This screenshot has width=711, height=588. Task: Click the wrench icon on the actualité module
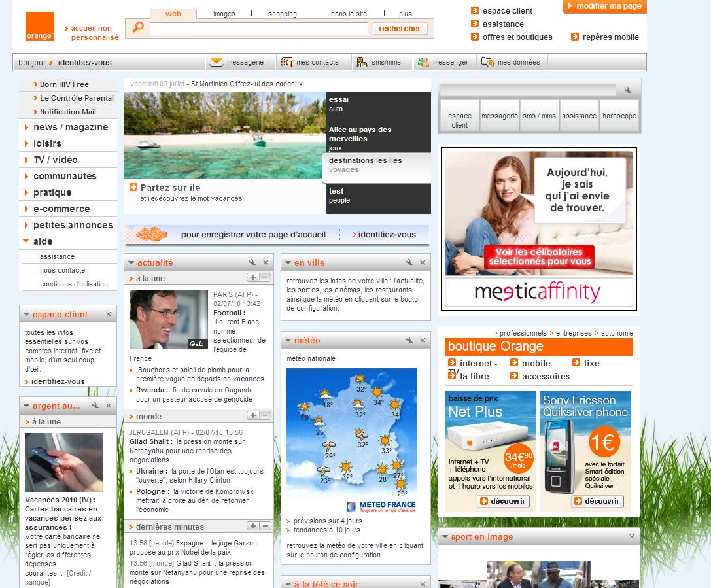tap(252, 263)
